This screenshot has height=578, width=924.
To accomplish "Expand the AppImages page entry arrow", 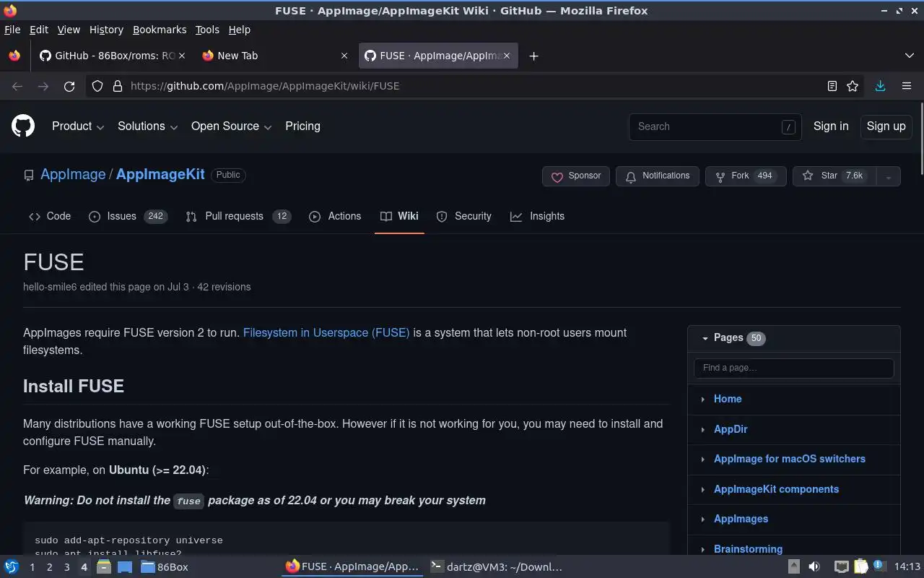I will click(702, 519).
